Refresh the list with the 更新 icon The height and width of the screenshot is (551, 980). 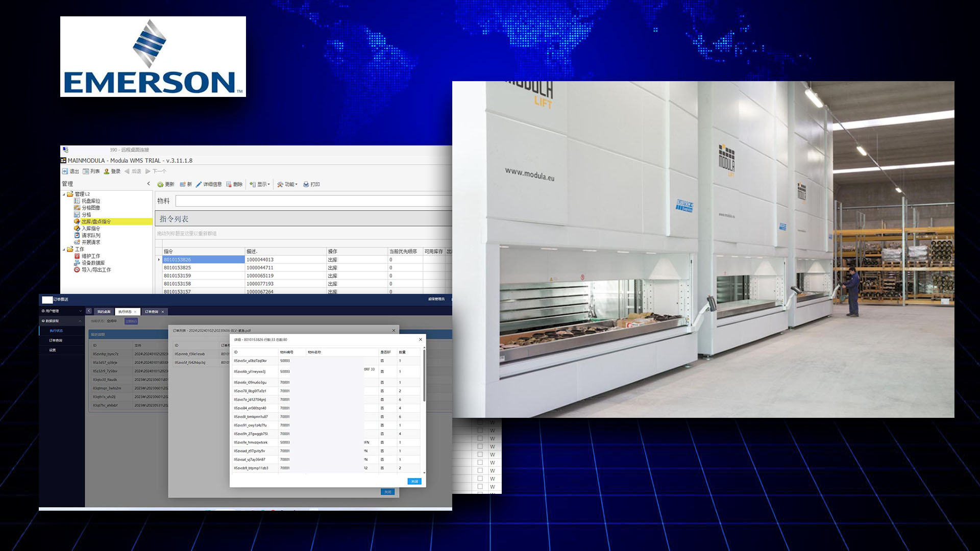click(x=160, y=185)
